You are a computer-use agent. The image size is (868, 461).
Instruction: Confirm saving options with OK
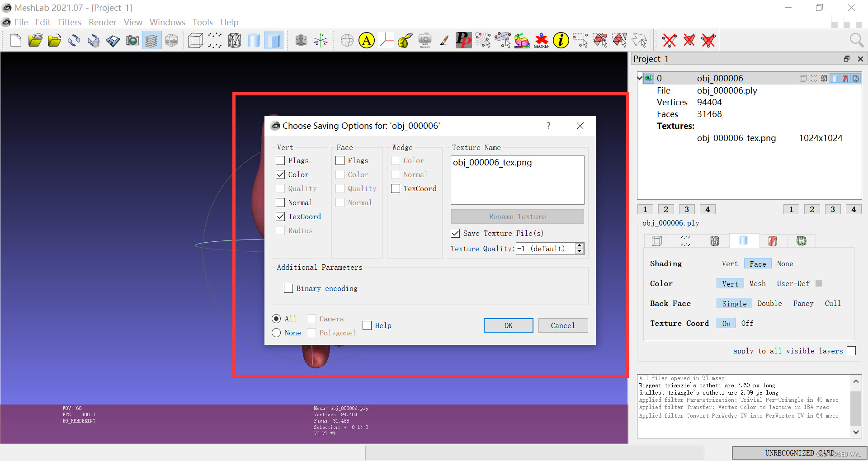click(x=508, y=325)
